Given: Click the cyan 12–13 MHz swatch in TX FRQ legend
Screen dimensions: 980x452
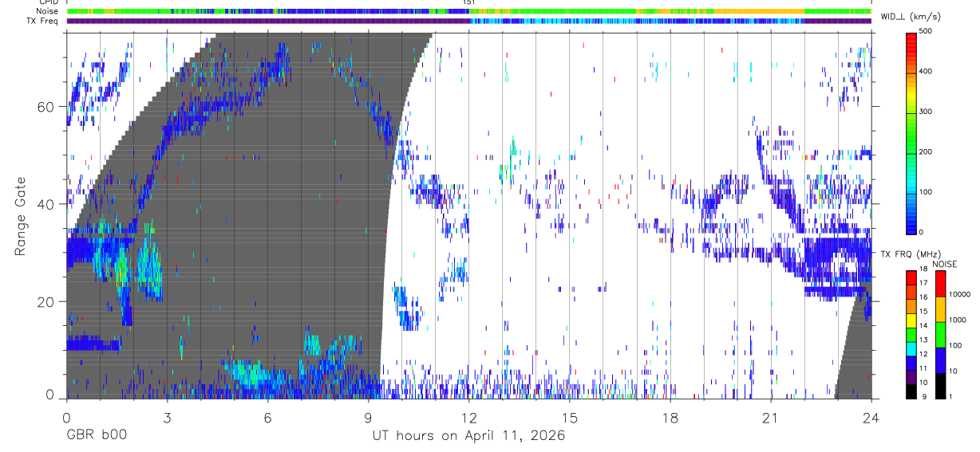Looking at the screenshot, I should point(911,348).
